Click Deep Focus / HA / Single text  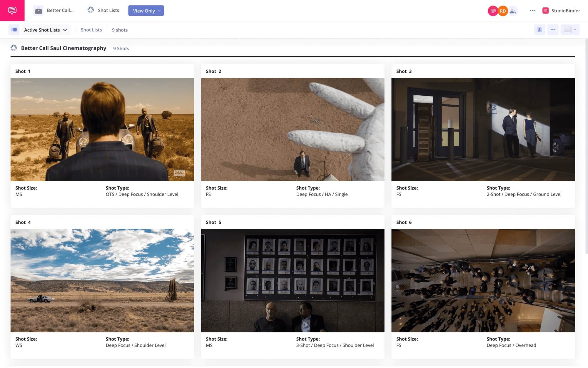coord(322,194)
